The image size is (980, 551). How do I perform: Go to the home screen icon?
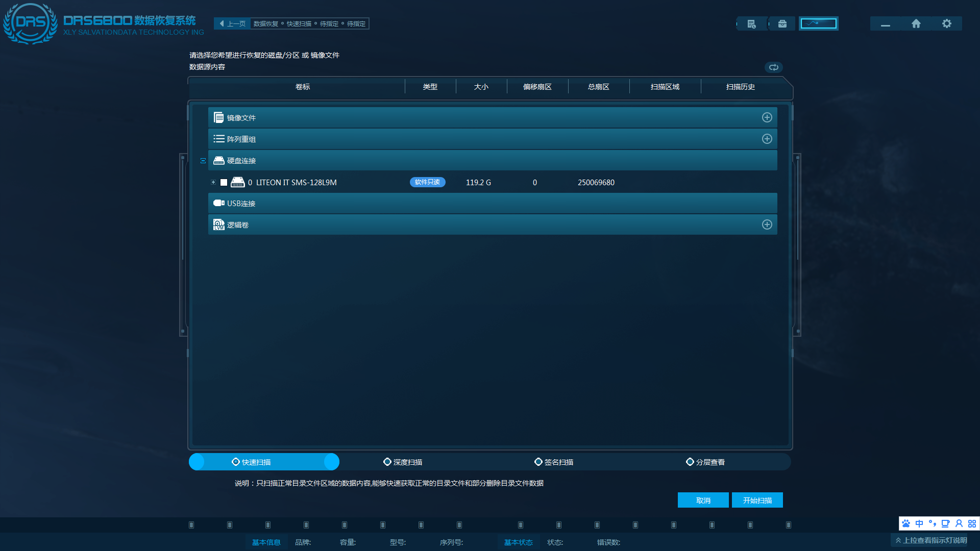916,23
